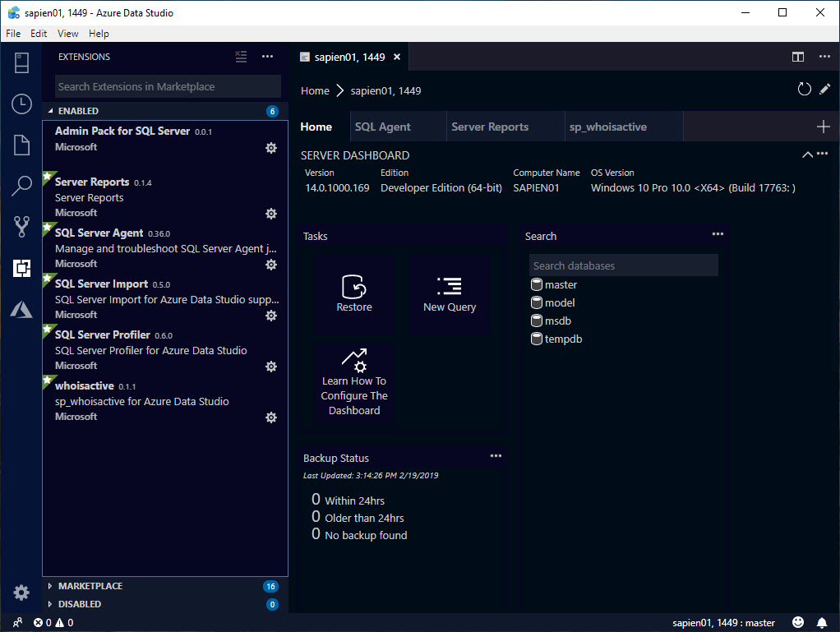Refresh the server dashboard
The height and width of the screenshot is (632, 840).
[804, 90]
